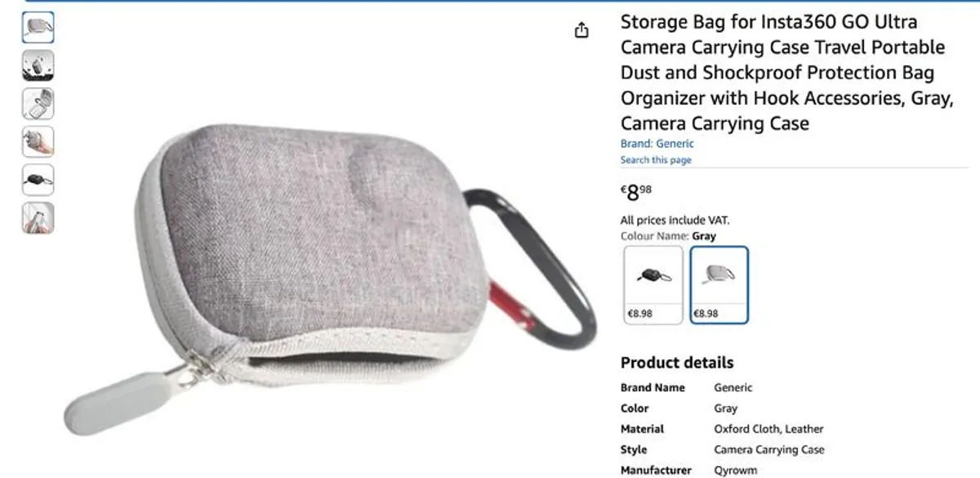Click the Search this page link
The image size is (980, 478).
pyautogui.click(x=656, y=160)
